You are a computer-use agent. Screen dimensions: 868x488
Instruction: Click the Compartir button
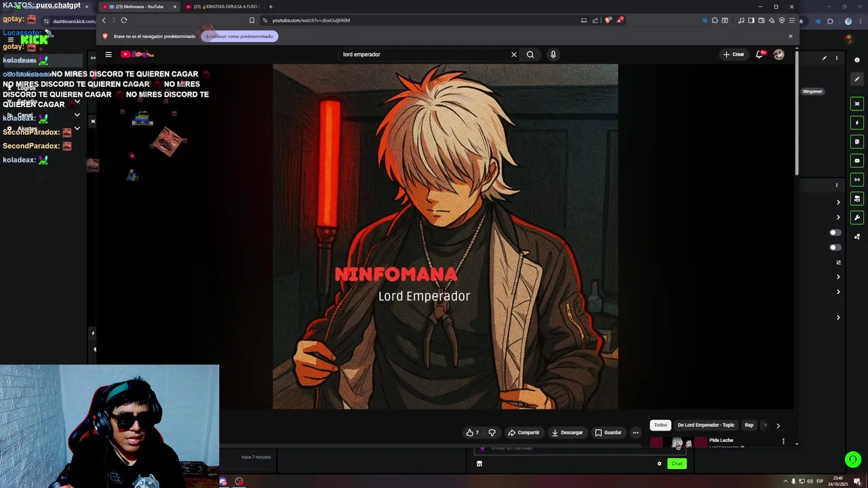tap(524, 432)
